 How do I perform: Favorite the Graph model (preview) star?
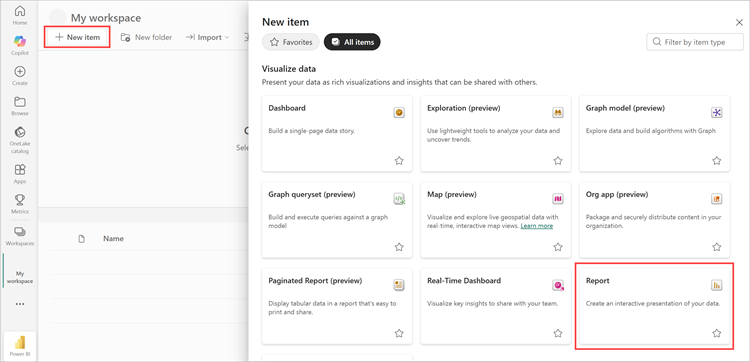pos(717,161)
